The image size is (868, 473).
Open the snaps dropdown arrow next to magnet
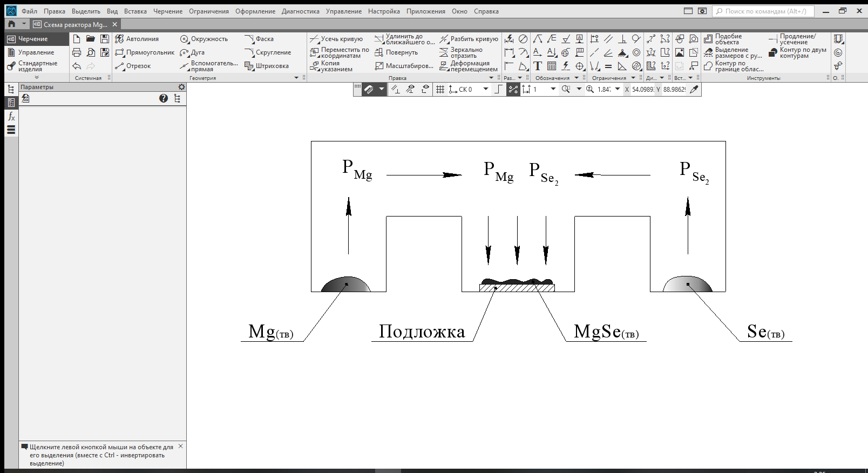coord(382,89)
